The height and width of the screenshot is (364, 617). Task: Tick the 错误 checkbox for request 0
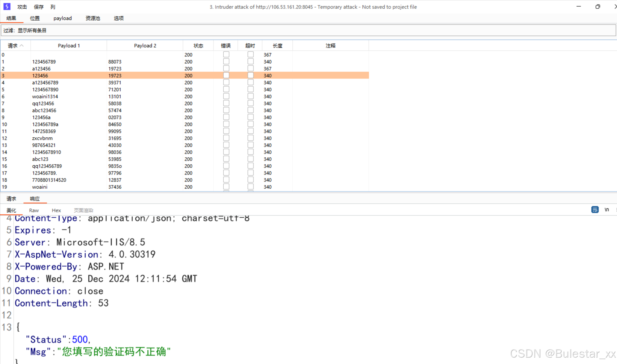coord(226,54)
